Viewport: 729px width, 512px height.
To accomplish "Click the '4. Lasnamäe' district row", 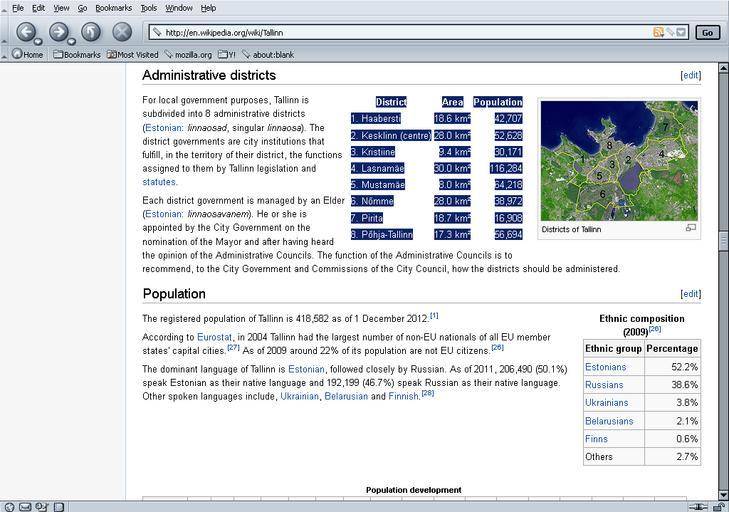I will tap(437, 168).
